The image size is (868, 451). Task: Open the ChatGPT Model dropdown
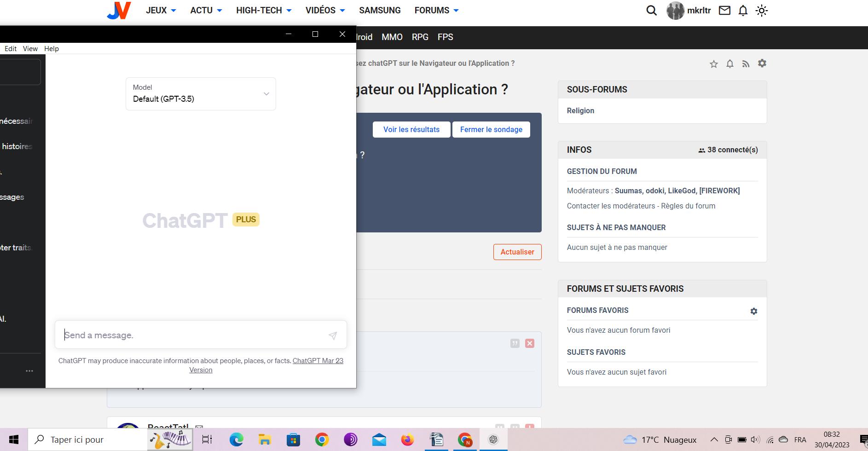tap(201, 94)
